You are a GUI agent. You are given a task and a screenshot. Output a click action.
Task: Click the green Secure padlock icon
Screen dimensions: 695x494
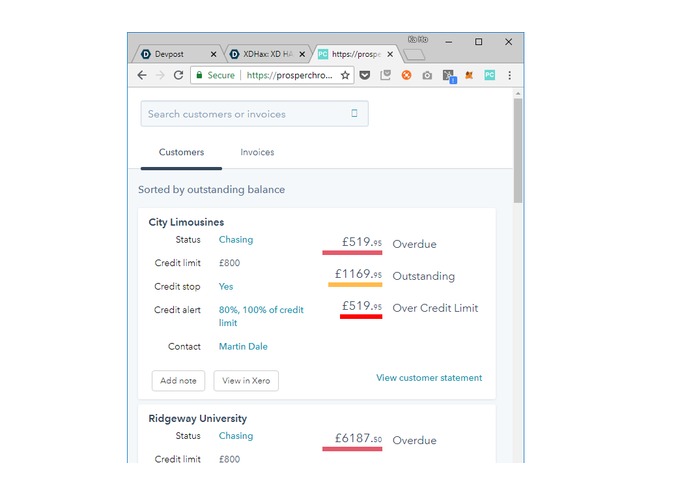pos(199,75)
